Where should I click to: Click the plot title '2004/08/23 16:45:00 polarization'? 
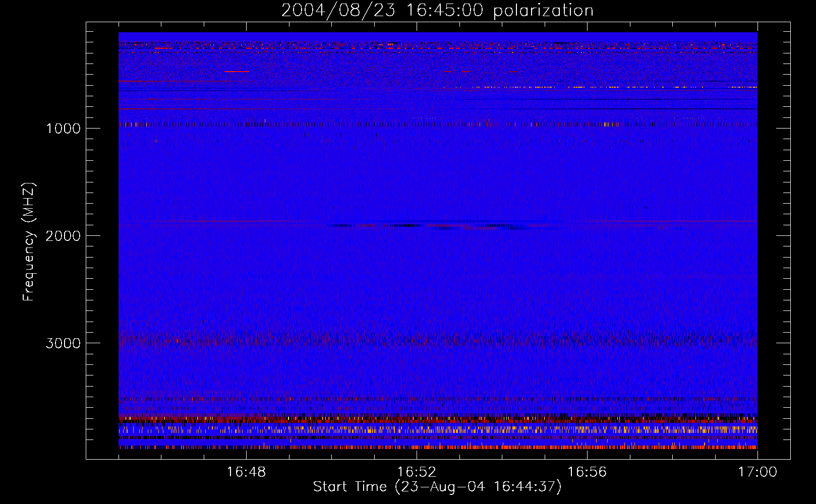coord(437,11)
